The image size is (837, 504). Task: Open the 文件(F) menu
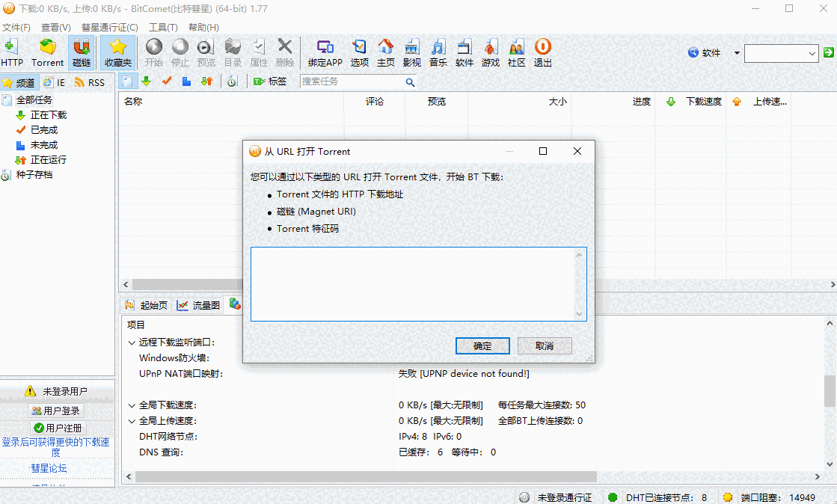click(16, 27)
